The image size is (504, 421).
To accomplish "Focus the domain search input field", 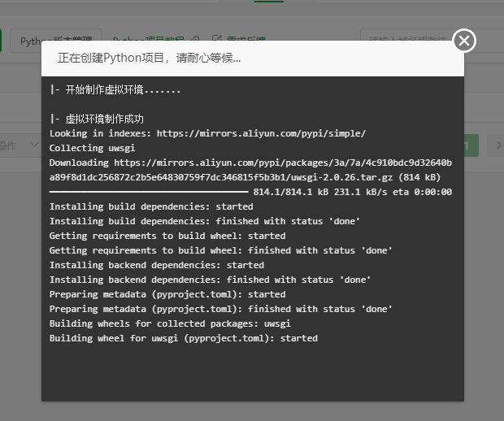I will pos(406,40).
